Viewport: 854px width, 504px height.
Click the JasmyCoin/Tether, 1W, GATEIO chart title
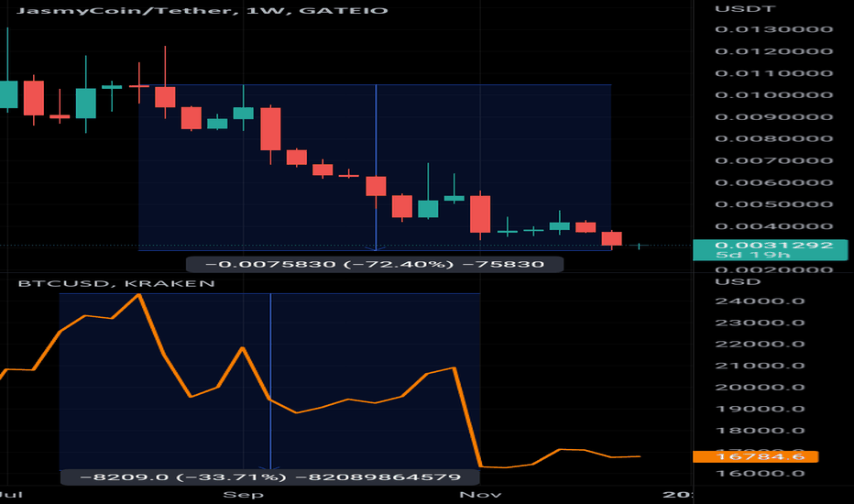pos(203,10)
